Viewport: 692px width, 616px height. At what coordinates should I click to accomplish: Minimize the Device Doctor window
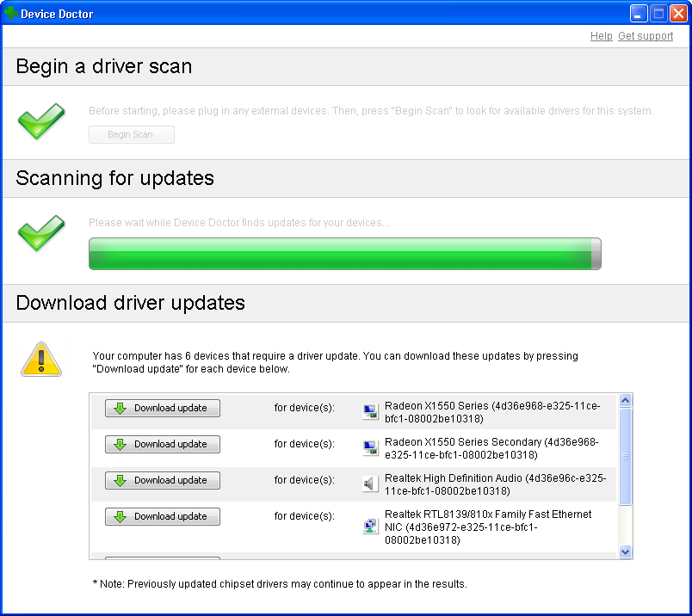[638, 14]
